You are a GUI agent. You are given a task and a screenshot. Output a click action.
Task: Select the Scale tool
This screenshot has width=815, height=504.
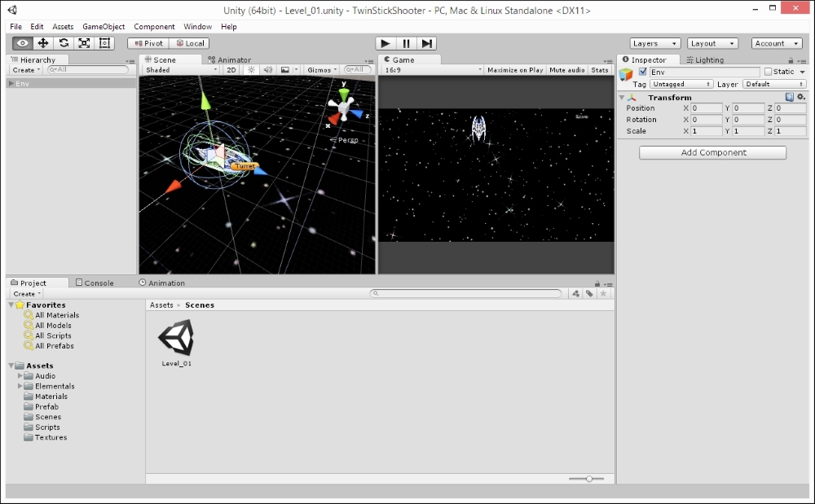click(x=84, y=43)
